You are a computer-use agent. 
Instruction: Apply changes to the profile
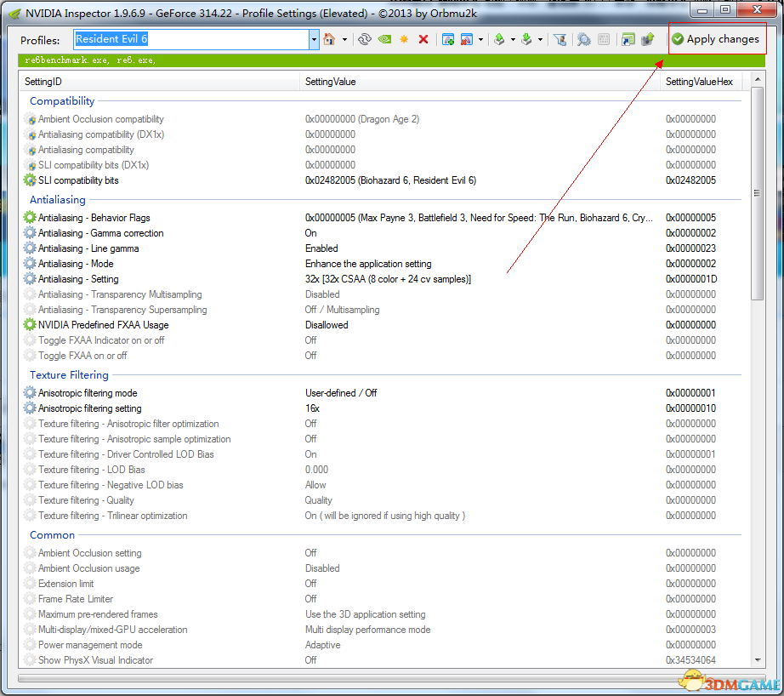click(715, 39)
